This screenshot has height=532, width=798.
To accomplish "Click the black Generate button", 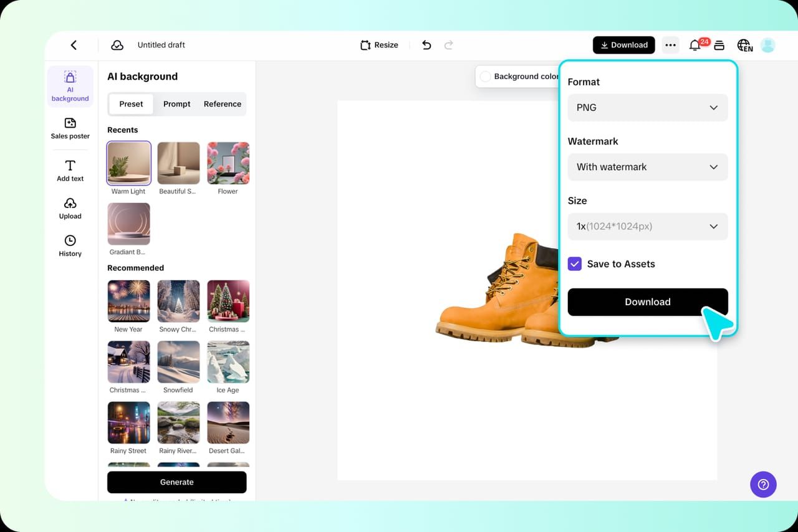I will 177,482.
